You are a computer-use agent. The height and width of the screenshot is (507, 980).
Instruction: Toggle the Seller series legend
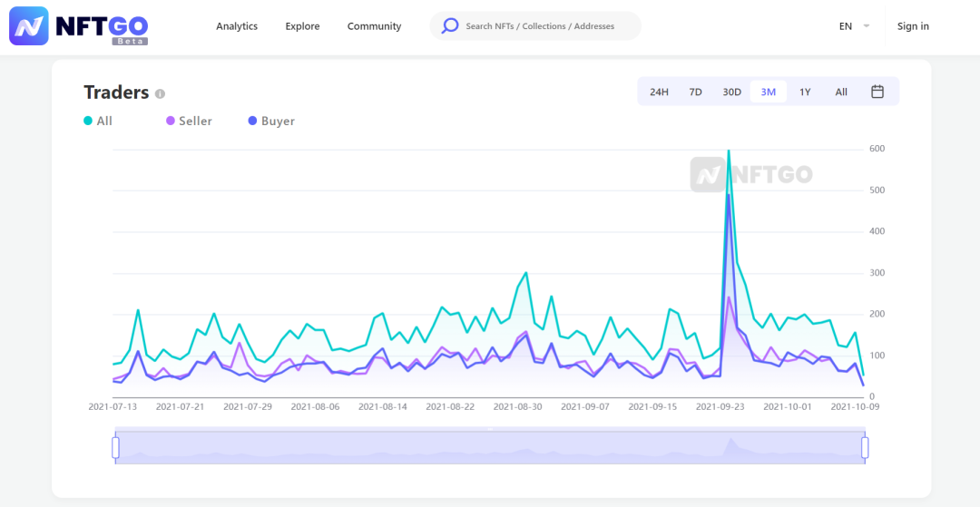point(188,121)
